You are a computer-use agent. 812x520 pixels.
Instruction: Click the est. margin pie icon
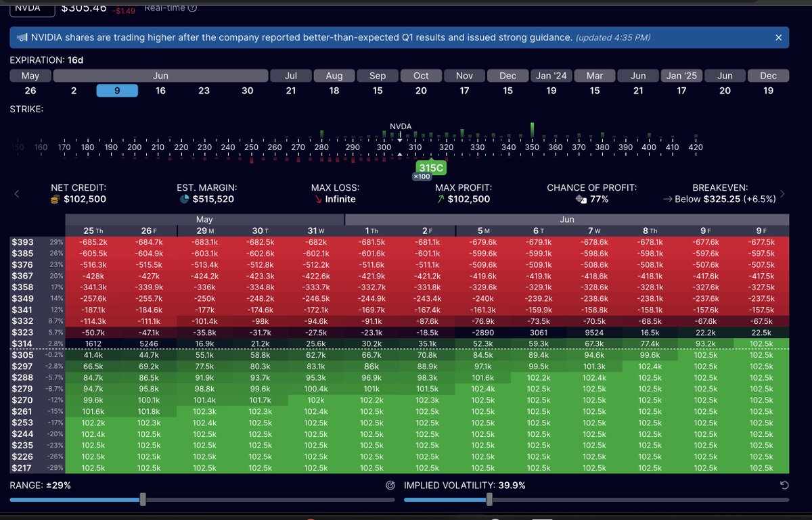point(185,199)
